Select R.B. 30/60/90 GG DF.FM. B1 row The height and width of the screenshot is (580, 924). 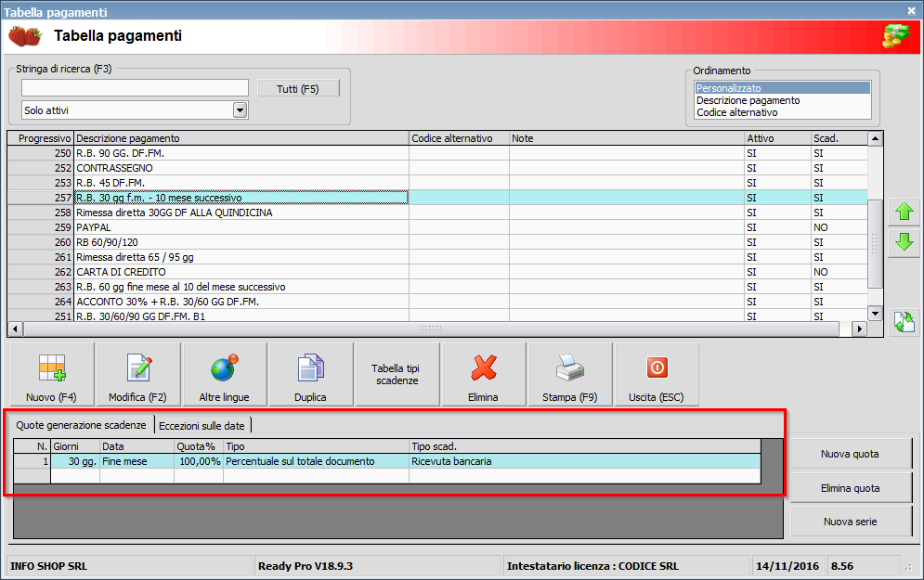[x=437, y=316]
